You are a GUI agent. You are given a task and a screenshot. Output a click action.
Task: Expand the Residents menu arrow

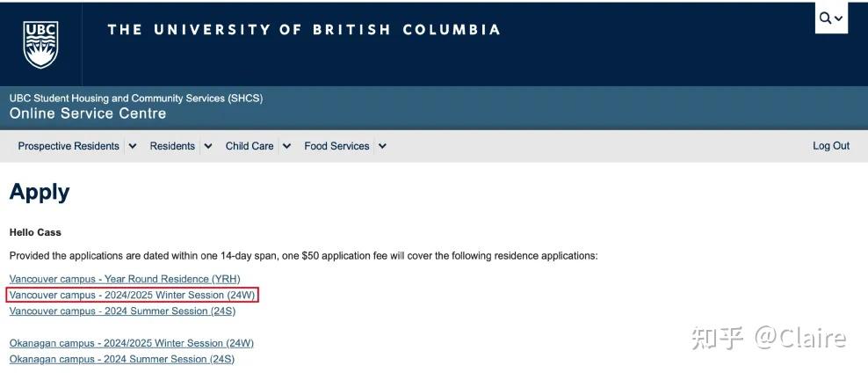click(207, 146)
